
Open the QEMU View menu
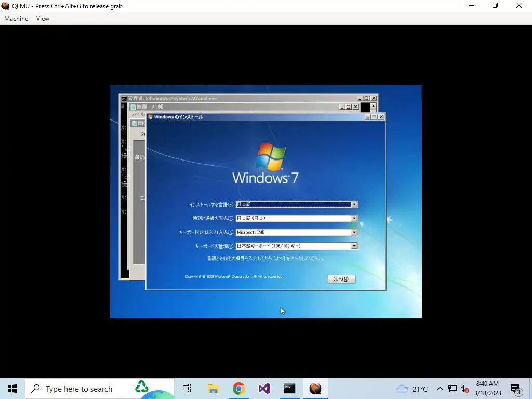pyautogui.click(x=43, y=19)
